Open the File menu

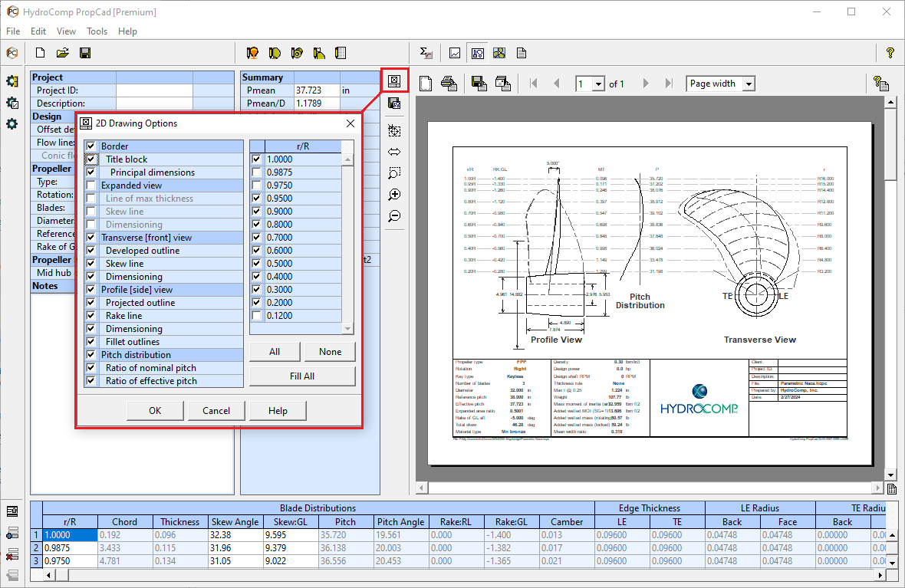pos(13,31)
